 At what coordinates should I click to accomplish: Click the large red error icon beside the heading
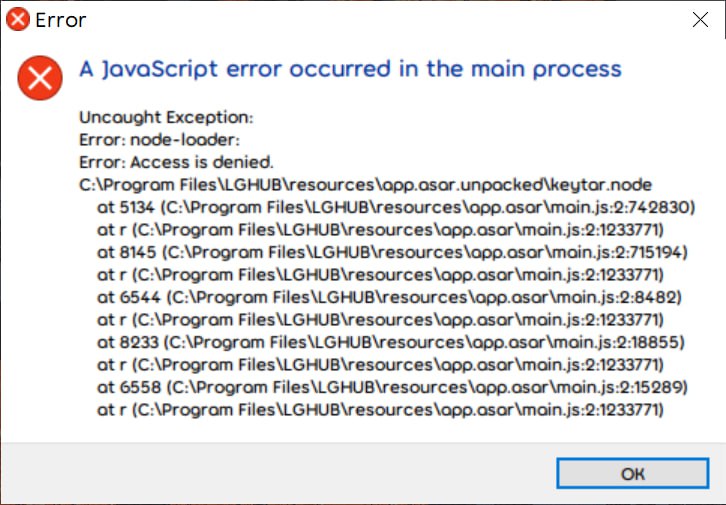[x=40, y=78]
